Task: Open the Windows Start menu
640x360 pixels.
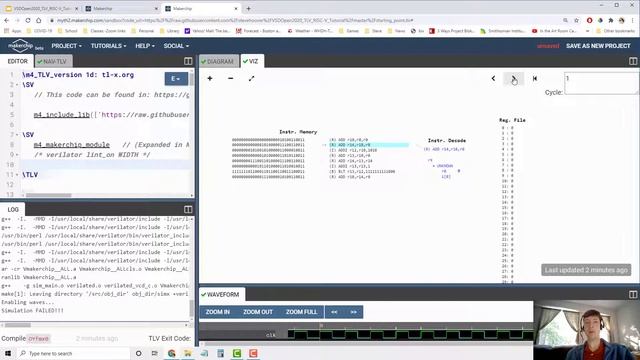Action: pyautogui.click(x=8, y=353)
